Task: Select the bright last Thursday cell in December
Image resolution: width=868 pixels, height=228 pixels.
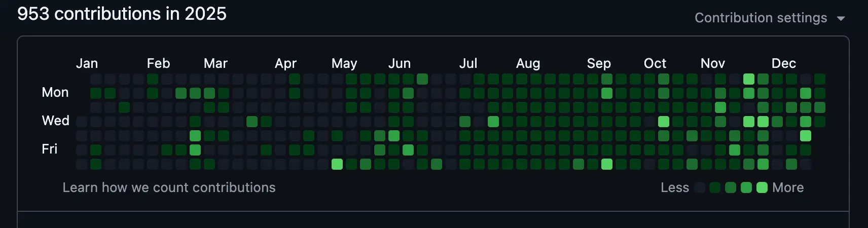Action: 806,136
